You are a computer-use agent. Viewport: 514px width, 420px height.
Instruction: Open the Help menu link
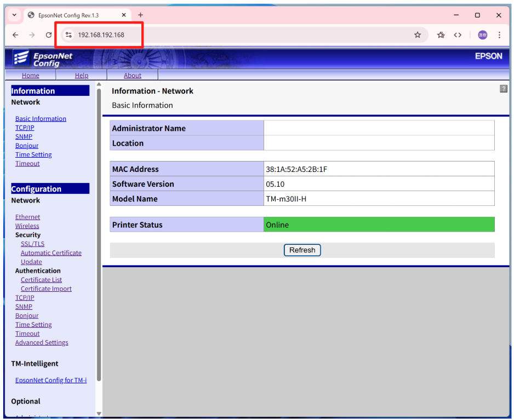click(82, 76)
